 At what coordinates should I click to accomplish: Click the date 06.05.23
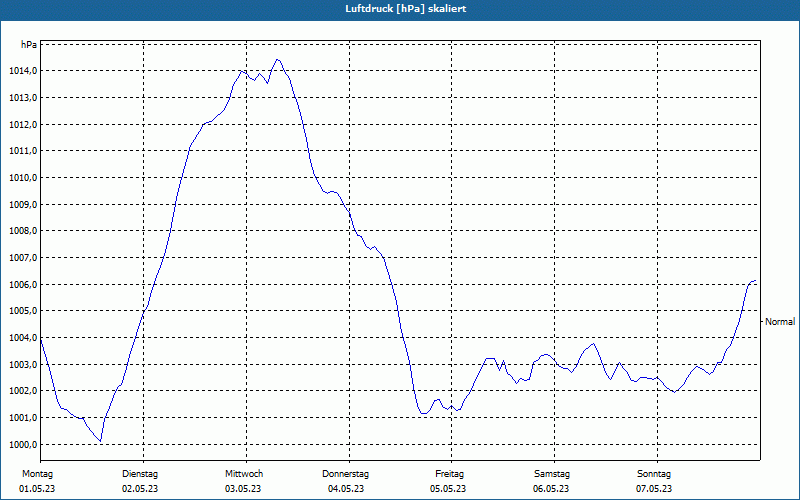[x=552, y=489]
